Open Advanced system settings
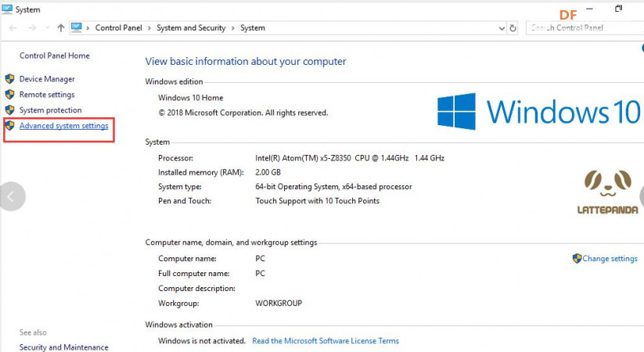 [63, 126]
